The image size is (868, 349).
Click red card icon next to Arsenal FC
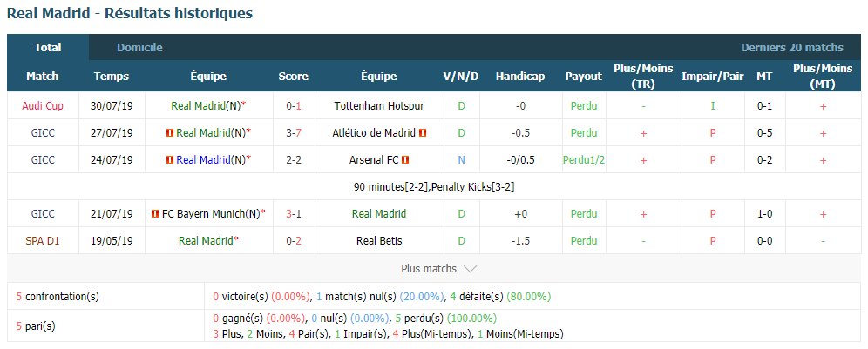point(405,160)
